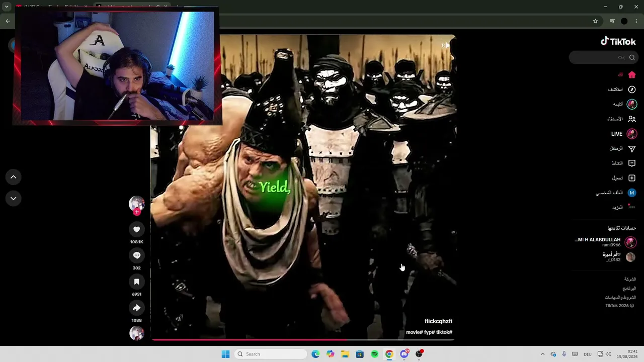
Task: Open the spinning sound disc thumbnail
Action: (136, 333)
